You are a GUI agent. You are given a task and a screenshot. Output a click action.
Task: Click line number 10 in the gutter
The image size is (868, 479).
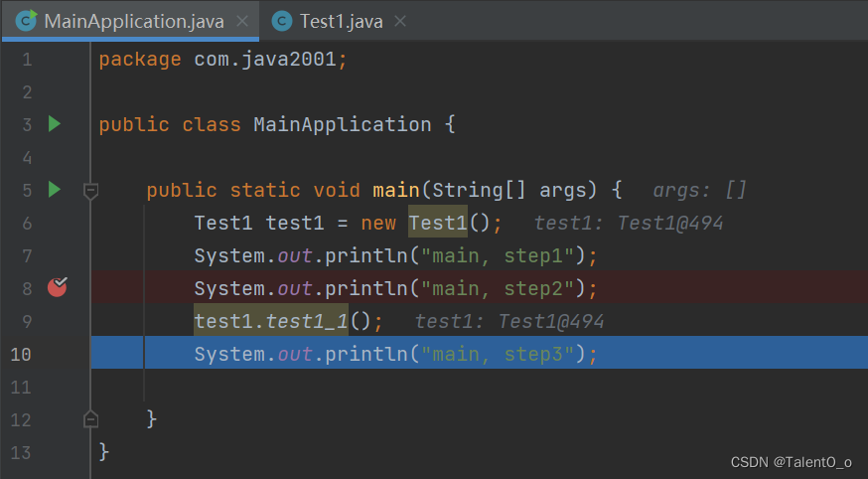click(21, 355)
